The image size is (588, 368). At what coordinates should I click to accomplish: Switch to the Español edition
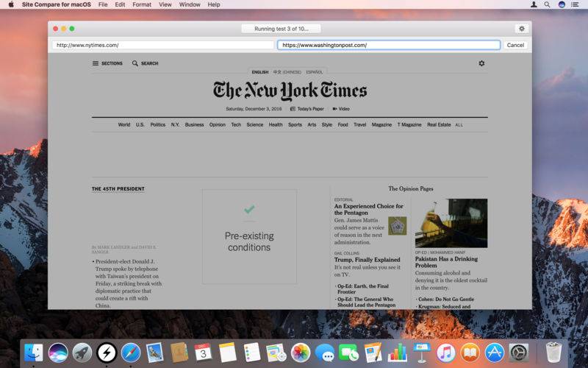(x=315, y=72)
